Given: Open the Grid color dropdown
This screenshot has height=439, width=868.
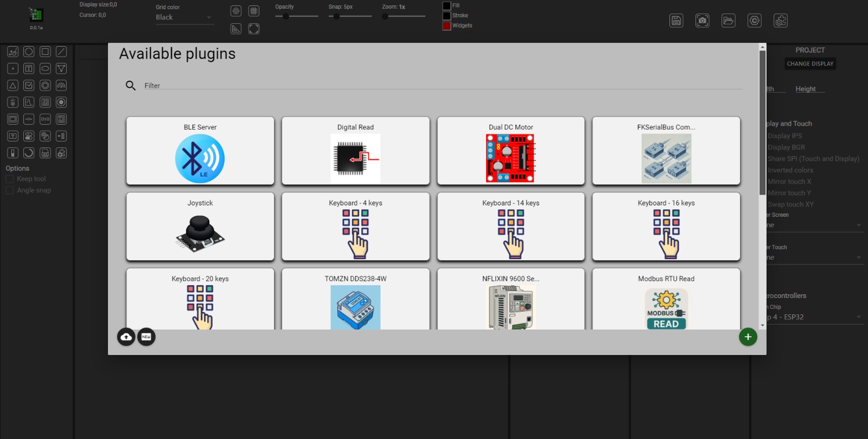Looking at the screenshot, I should pyautogui.click(x=184, y=17).
